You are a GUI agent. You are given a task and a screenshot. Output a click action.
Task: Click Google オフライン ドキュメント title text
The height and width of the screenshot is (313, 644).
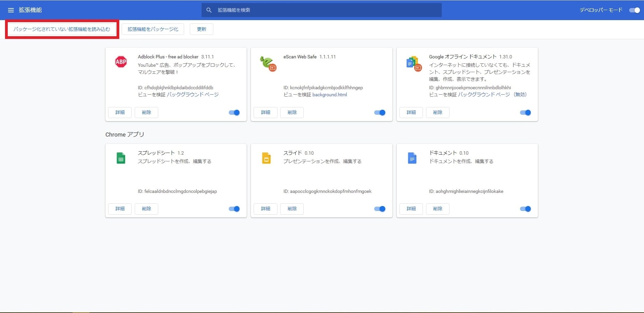(463, 57)
